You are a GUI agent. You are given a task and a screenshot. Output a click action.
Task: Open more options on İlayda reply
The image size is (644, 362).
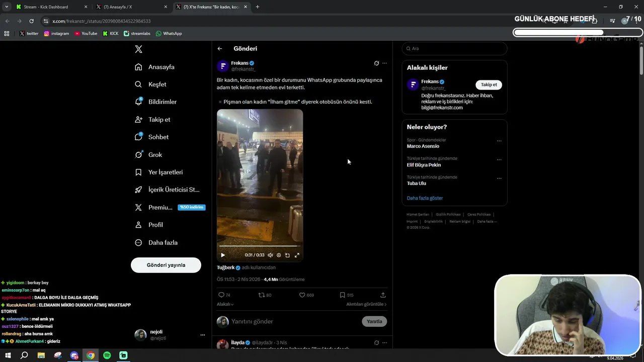[x=384, y=343]
